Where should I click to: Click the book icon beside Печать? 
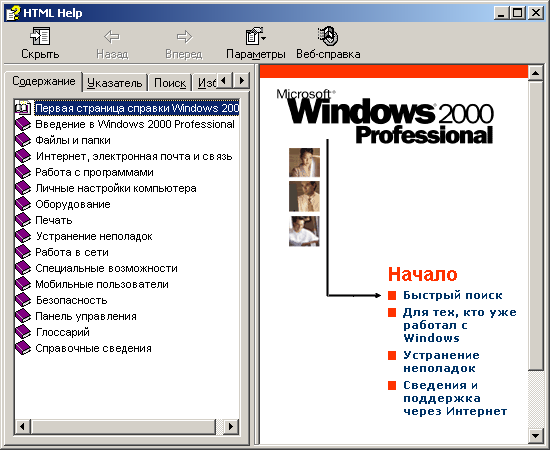(x=23, y=220)
